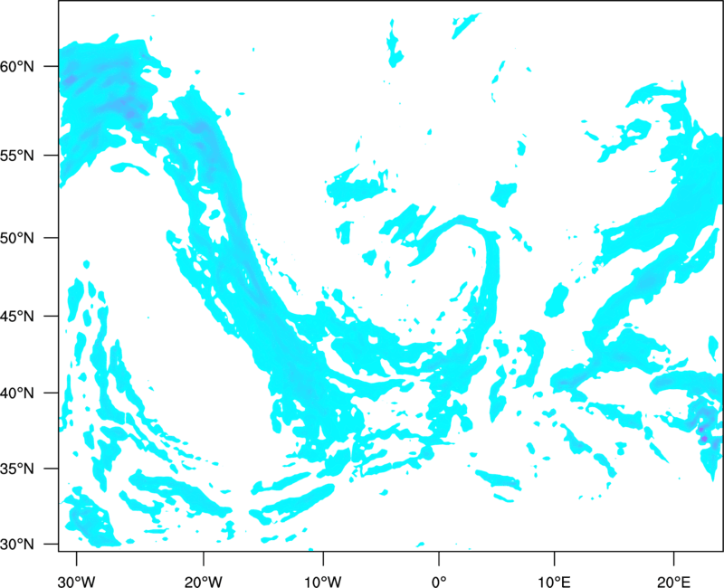Viewport: 724px width, 588px height.
Task: Click the 20°W longitude label
Action: [x=203, y=582]
